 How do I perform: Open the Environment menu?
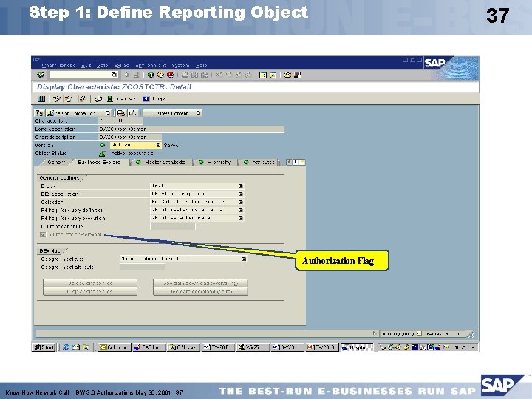(x=151, y=66)
